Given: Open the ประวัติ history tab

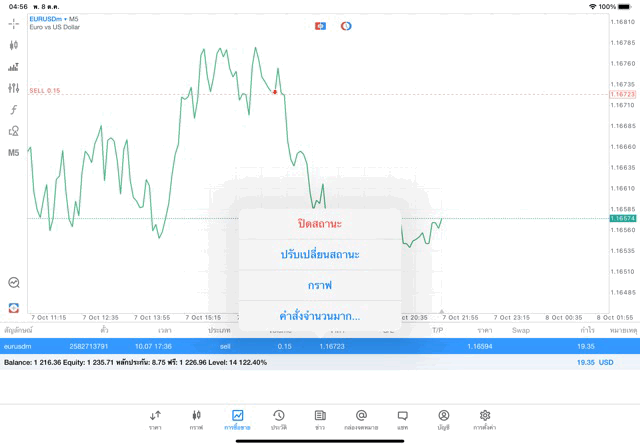Looking at the screenshot, I should pos(279,419).
